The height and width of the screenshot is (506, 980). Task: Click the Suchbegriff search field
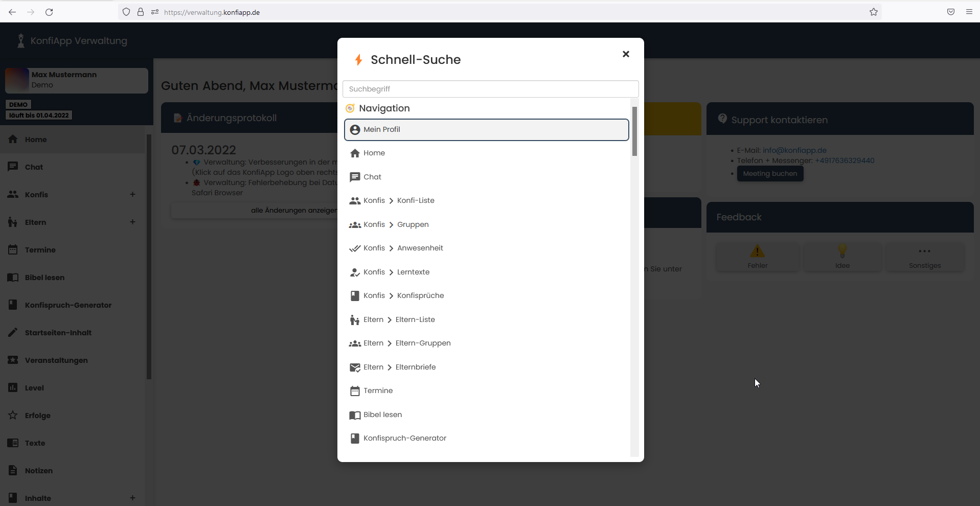(490, 89)
